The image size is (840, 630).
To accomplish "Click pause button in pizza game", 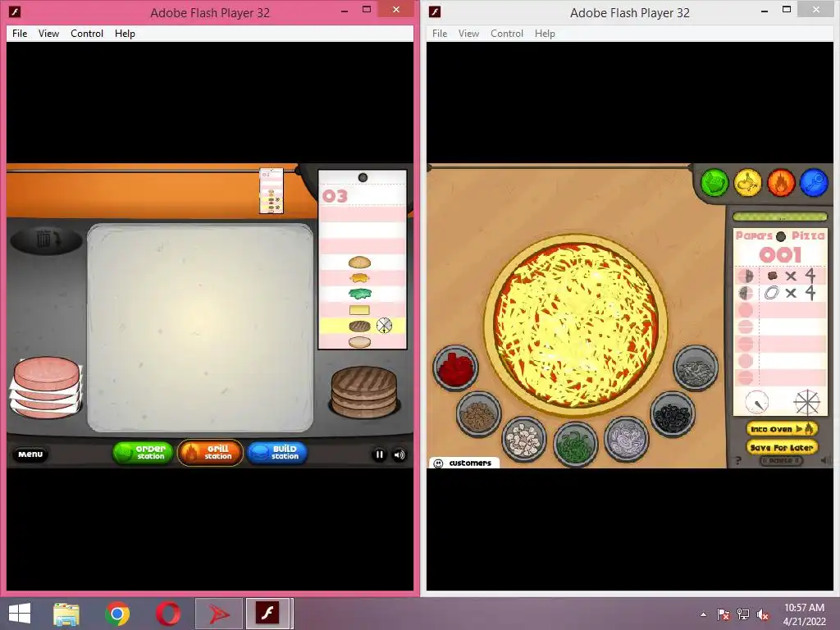I will coord(781,461).
